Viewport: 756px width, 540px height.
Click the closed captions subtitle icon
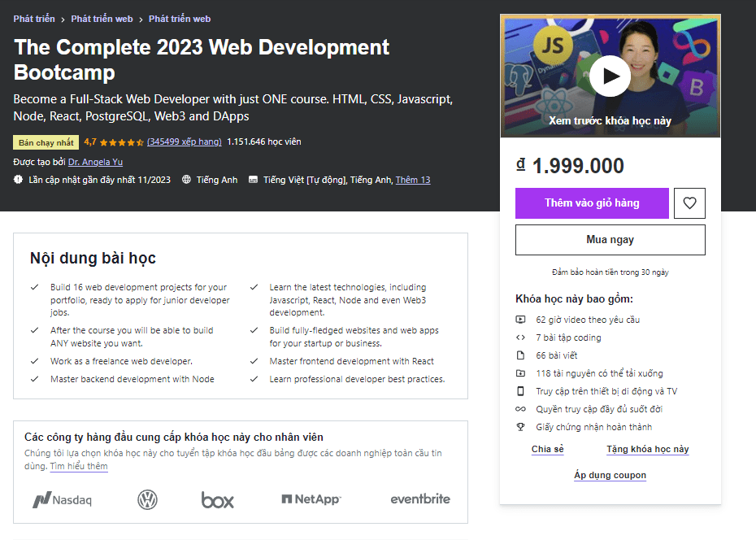tap(254, 180)
